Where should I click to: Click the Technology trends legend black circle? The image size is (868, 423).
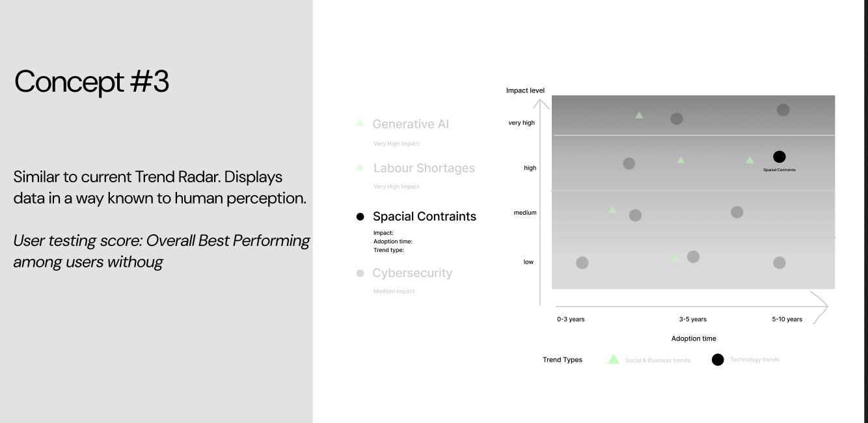(x=718, y=360)
